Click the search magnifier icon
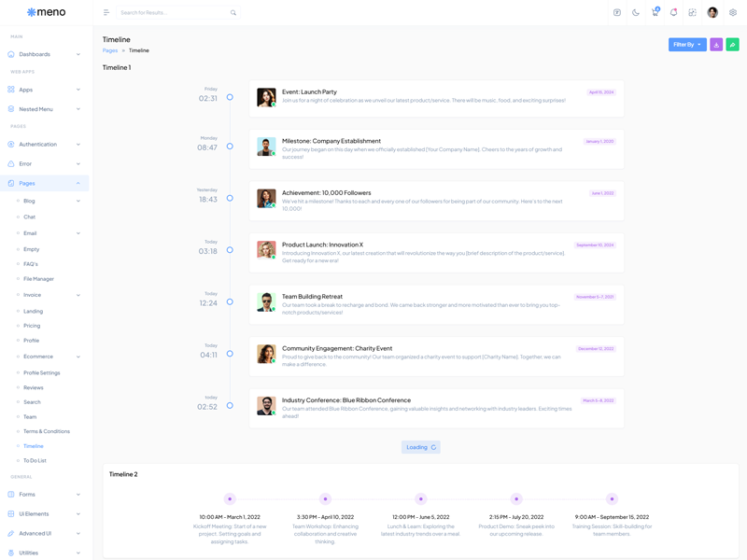747x560 pixels. [x=233, y=13]
